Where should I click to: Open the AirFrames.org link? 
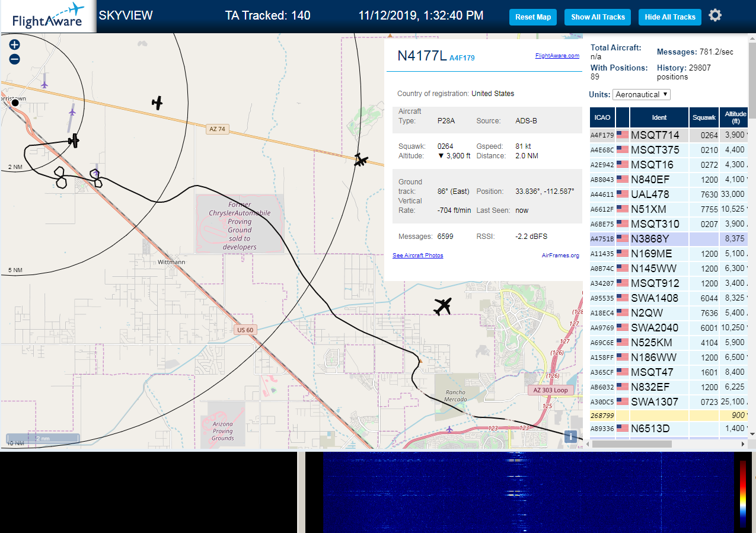click(x=560, y=256)
